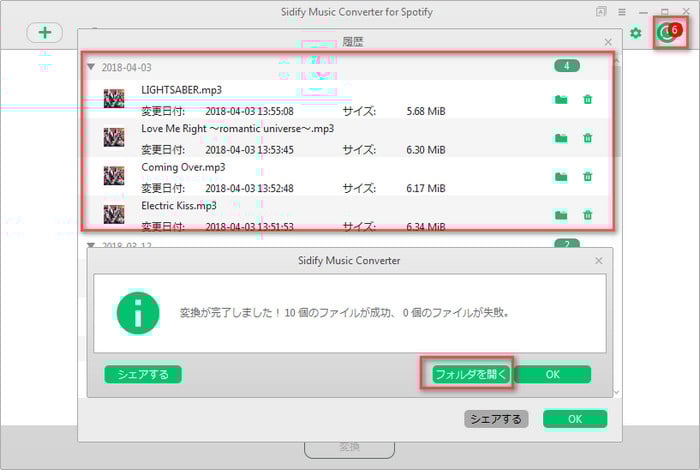Select the Coming Over.mp3 file name
Viewport: 700px width, 470px height.
(183, 167)
